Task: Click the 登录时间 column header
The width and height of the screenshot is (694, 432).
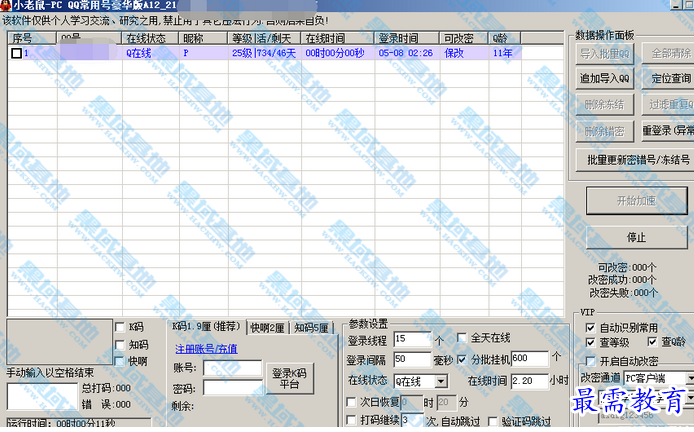Action: 407,38
